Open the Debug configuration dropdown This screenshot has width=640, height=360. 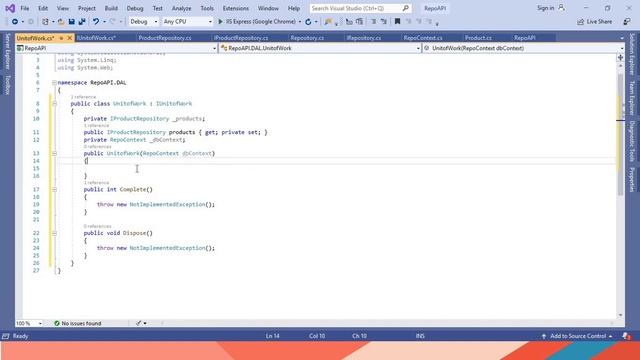click(x=143, y=22)
